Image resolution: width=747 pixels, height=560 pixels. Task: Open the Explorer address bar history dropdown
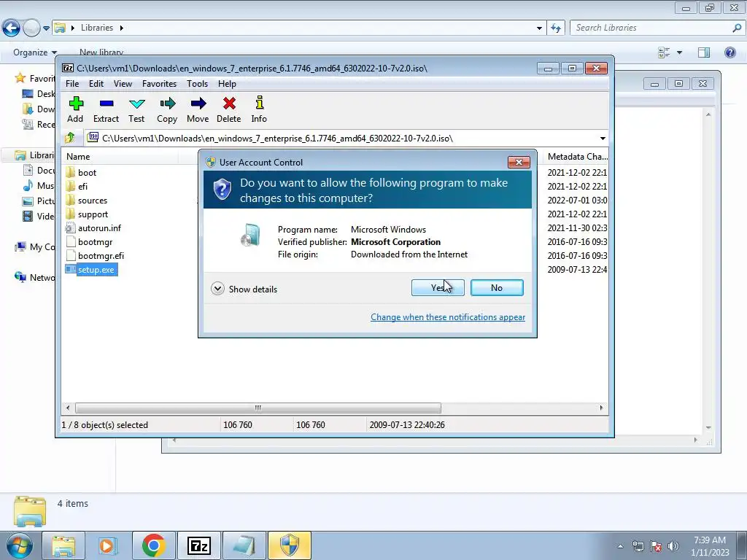tap(539, 28)
